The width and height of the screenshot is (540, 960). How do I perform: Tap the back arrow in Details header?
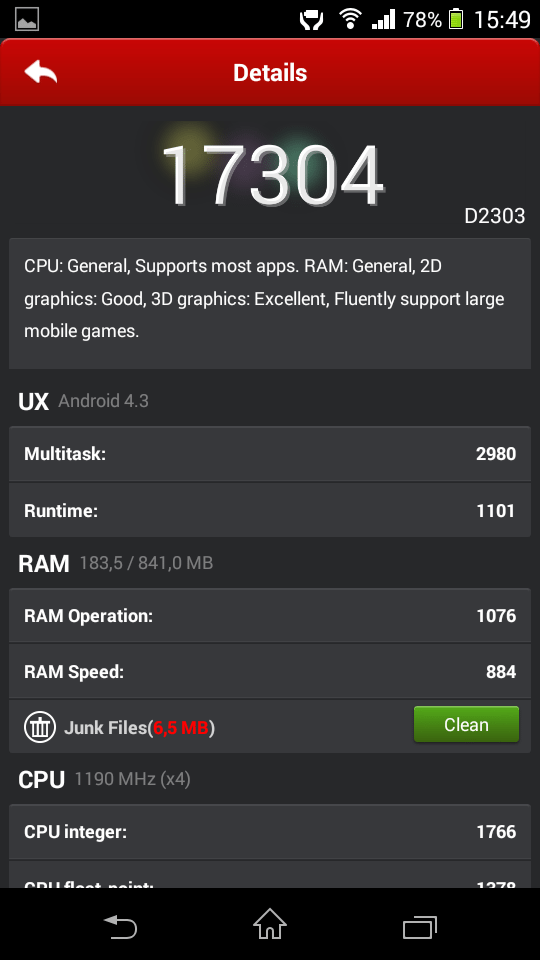click(40, 72)
